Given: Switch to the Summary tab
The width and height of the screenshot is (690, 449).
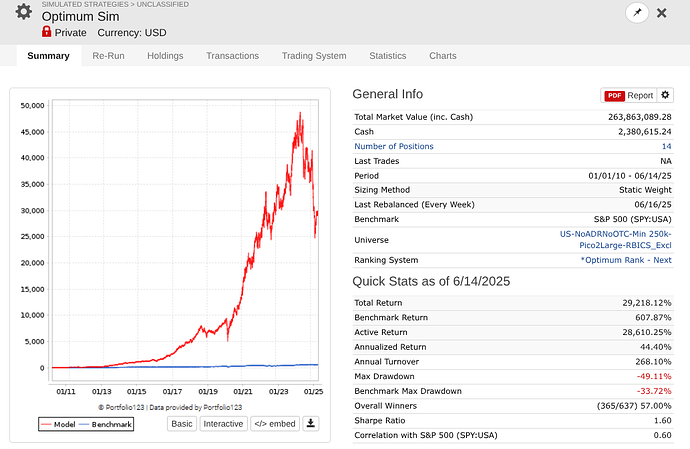Looking at the screenshot, I should pos(48,56).
